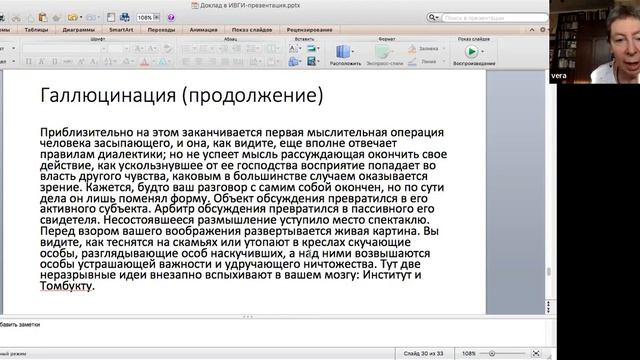Click the decrease font size icon
This screenshot has height=360, width=640.
coord(152,49)
